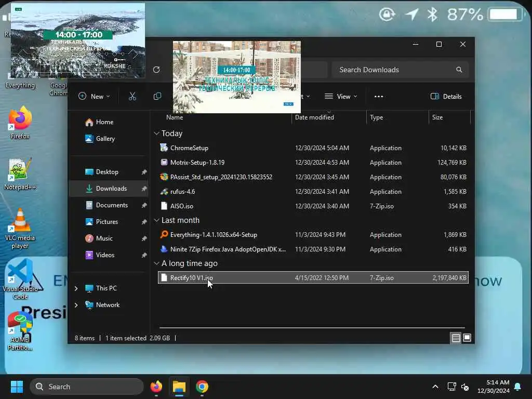
Task: Click the mountain KOKSHE video thumbnail overlay
Action: coord(78,41)
